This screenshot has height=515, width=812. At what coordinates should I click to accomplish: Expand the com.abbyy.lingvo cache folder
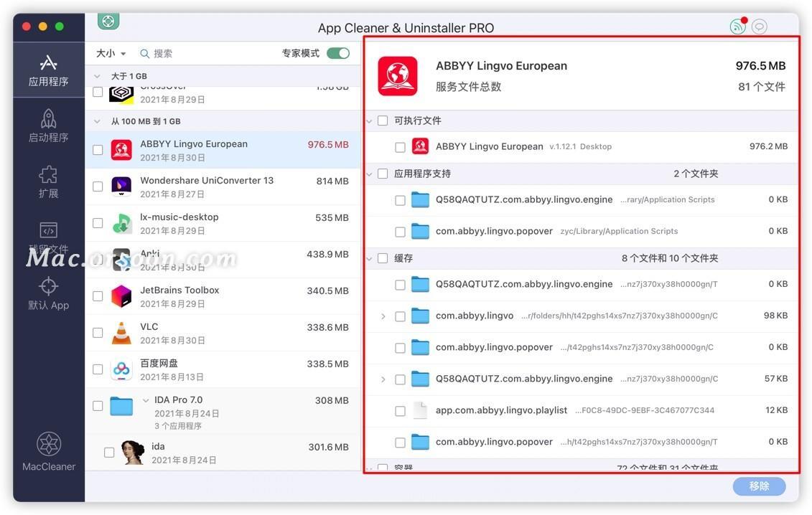coord(383,316)
